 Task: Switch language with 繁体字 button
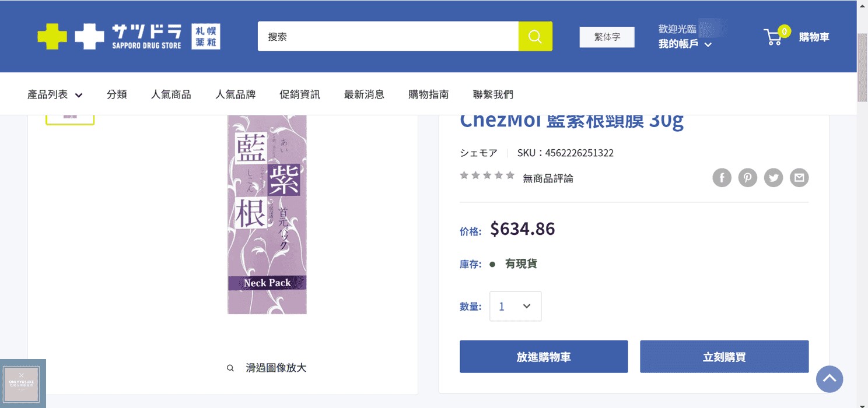(607, 37)
